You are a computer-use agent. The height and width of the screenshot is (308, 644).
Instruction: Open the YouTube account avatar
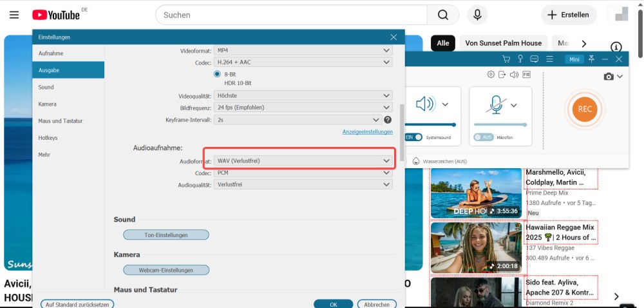tap(621, 14)
